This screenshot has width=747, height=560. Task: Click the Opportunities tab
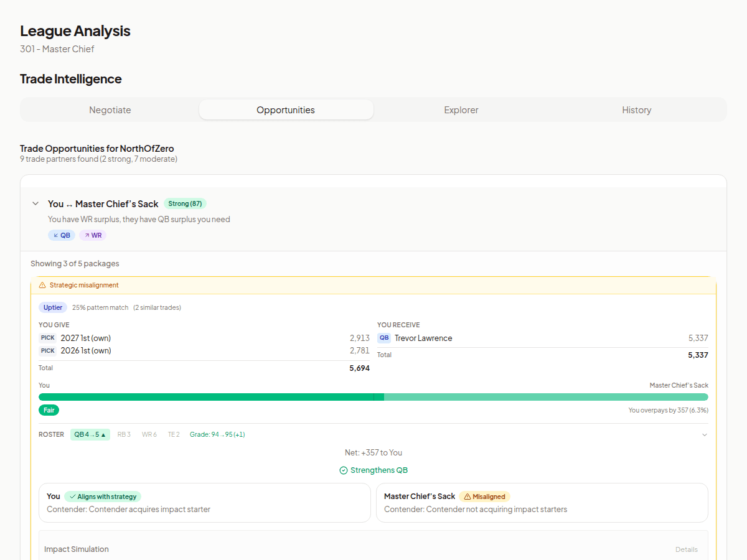[x=286, y=110]
